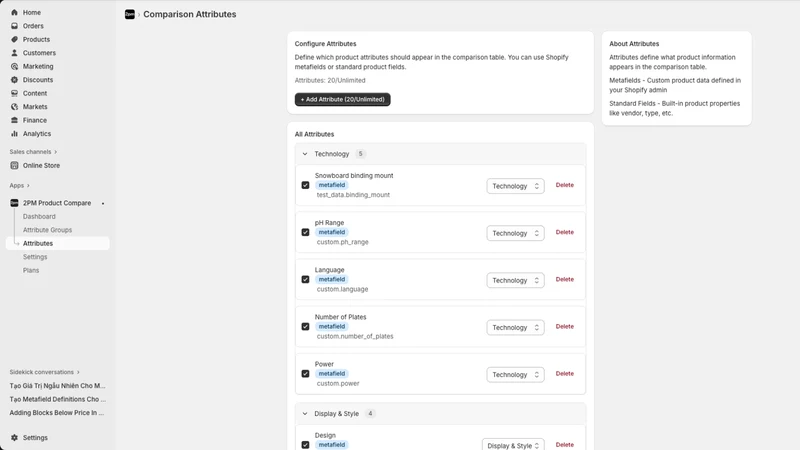The image size is (800, 450).
Task: Click 'Attributes: 20/Unlimited' text
Action: pos(330,81)
